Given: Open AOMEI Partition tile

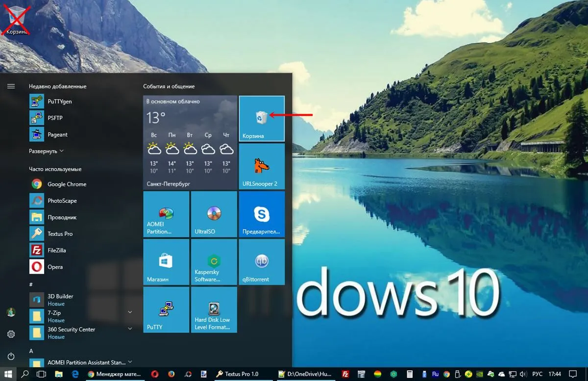Looking at the screenshot, I should [166, 214].
